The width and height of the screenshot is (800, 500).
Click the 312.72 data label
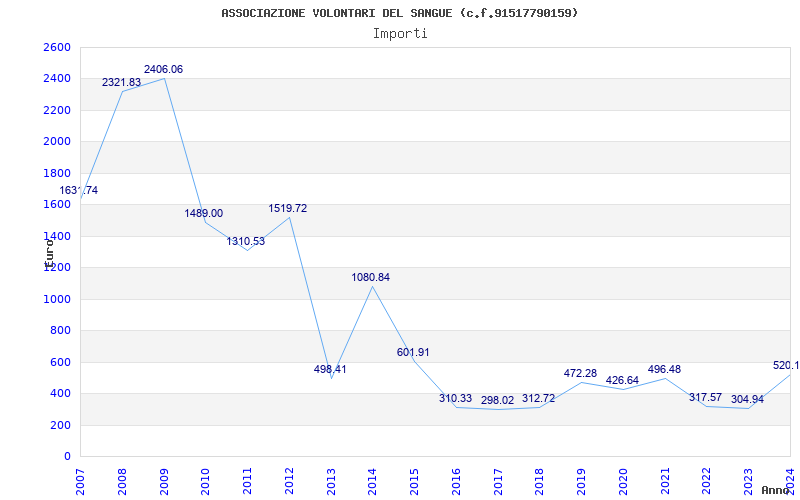[538, 398]
